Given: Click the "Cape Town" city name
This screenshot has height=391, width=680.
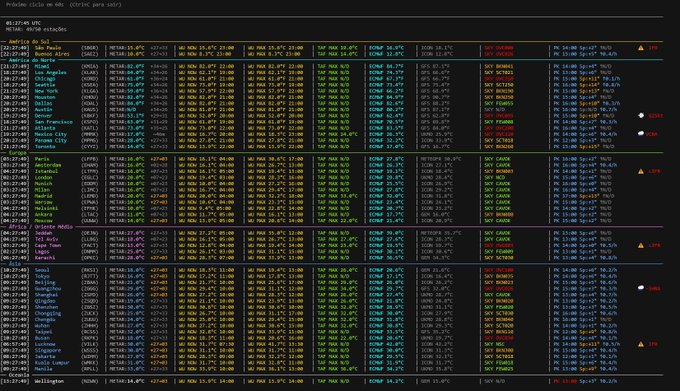Looking at the screenshot, I should point(48,245).
